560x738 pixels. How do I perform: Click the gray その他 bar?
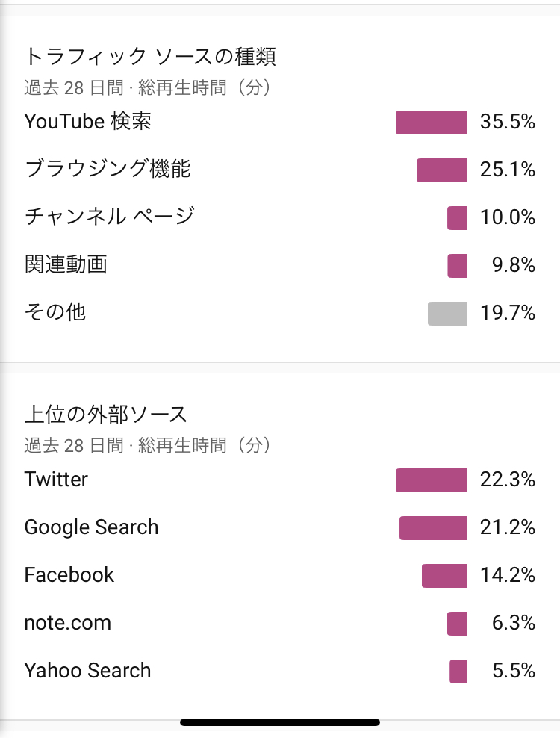point(447,314)
